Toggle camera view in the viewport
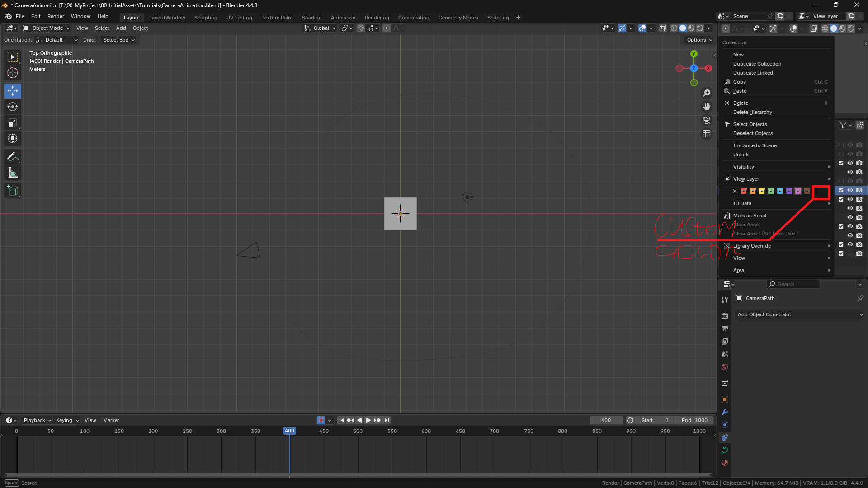This screenshot has height=488, width=868. pos(707,120)
